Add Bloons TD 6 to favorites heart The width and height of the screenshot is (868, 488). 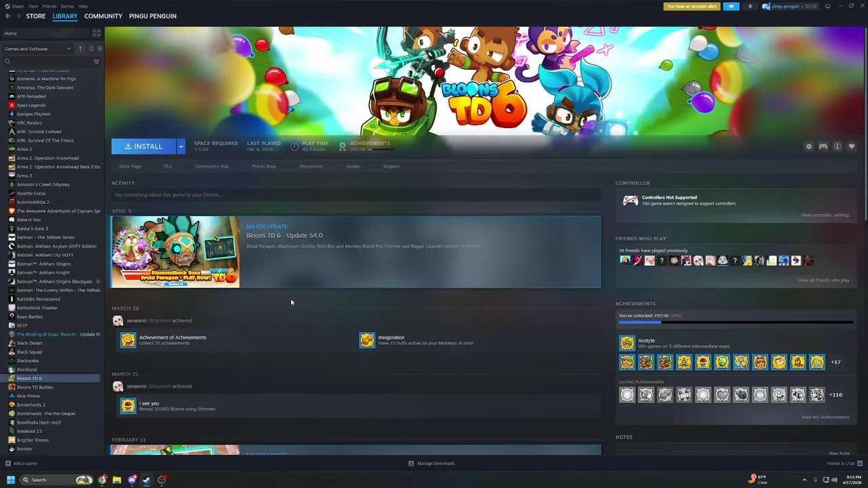point(852,146)
